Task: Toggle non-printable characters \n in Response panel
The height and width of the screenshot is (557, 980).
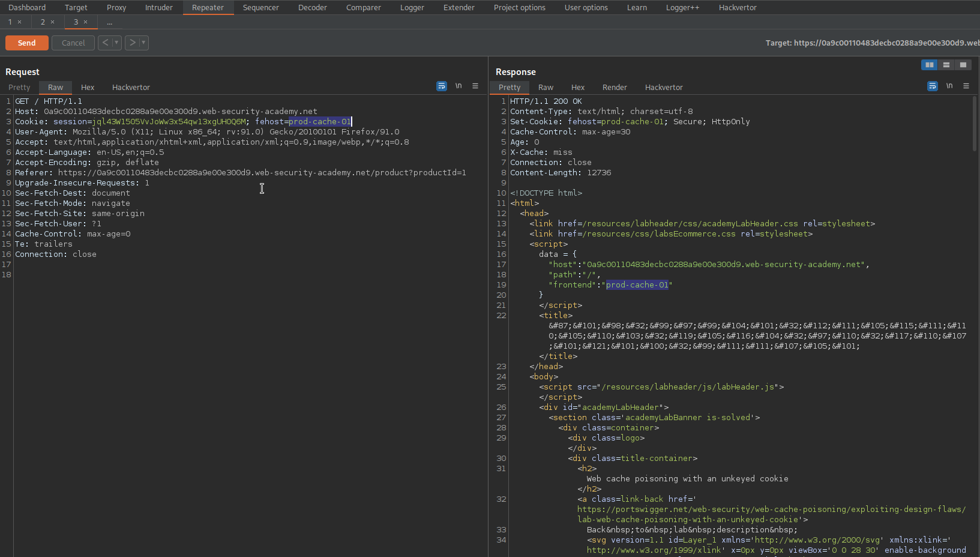Action: click(x=949, y=86)
